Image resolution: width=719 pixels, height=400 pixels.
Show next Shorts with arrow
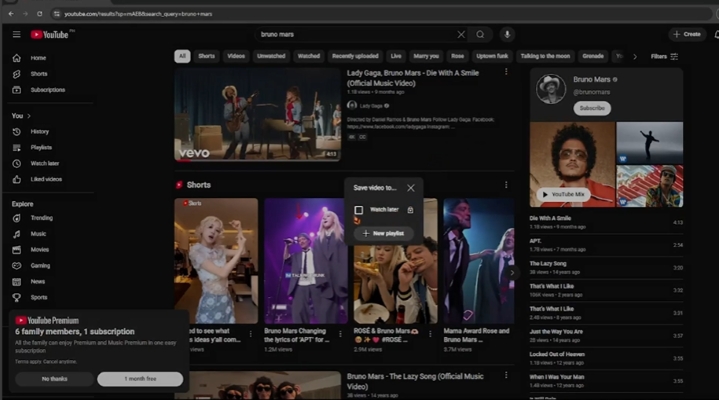512,272
